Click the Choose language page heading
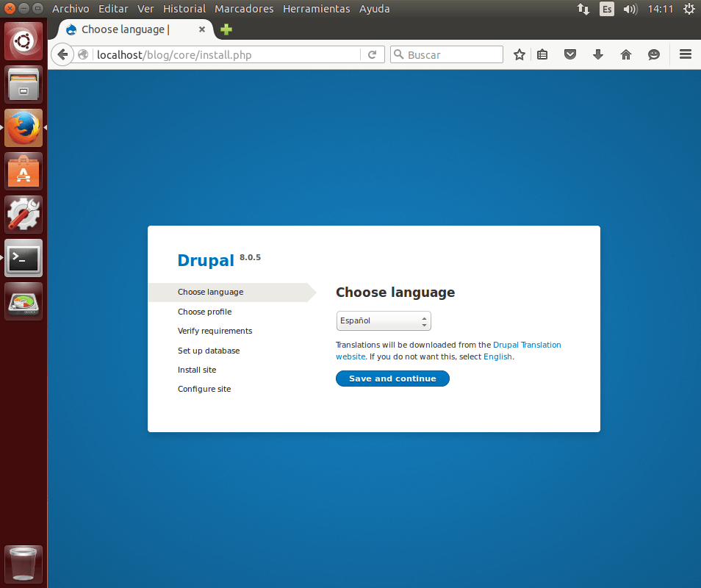This screenshot has width=701, height=588. tap(395, 292)
